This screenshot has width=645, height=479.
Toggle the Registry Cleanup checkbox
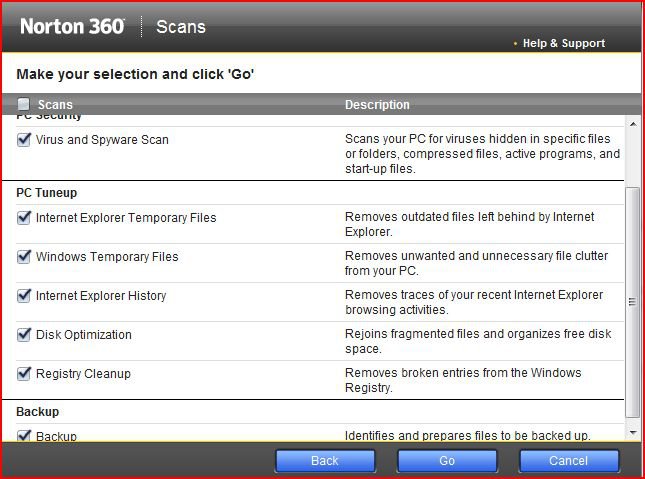point(24,374)
